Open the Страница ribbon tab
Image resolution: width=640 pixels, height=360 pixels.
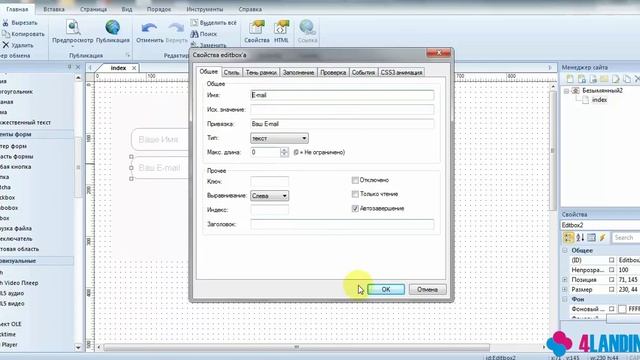point(93,9)
